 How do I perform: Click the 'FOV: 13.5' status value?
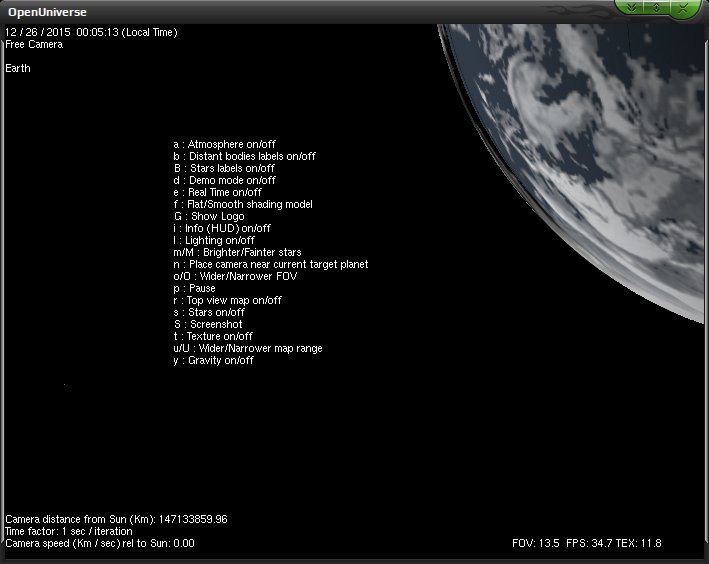coord(536,543)
